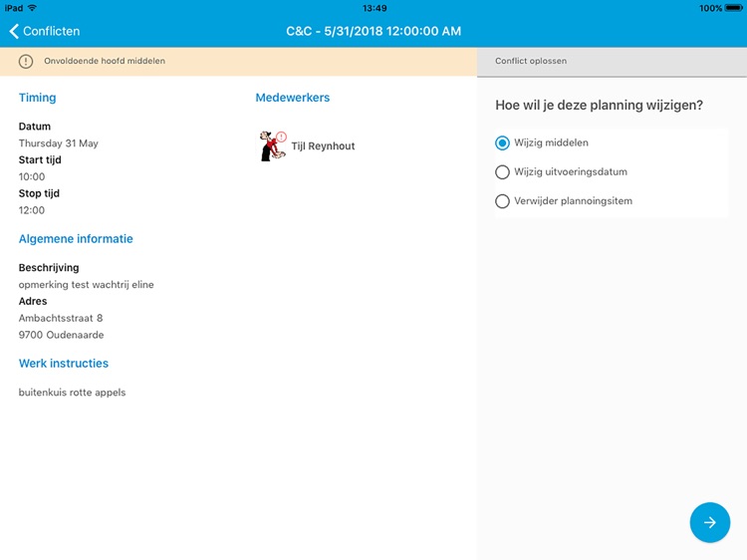Viewport: 747px width, 560px height.
Task: Tap instruction text 'buitenkuis rotte appels'
Action: (x=72, y=393)
